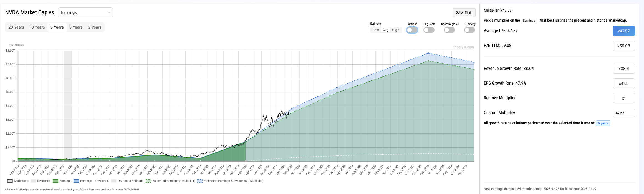Choose the Low estimate option
This screenshot has height=194, width=644.
click(x=376, y=30)
